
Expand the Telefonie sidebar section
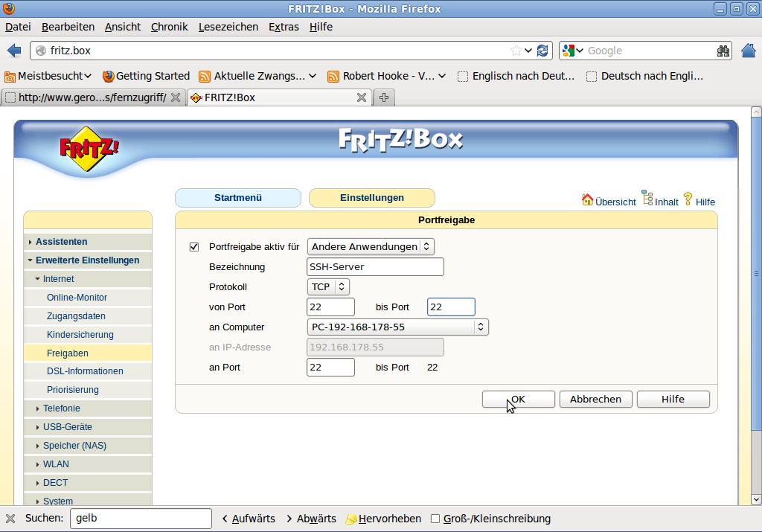coord(61,408)
